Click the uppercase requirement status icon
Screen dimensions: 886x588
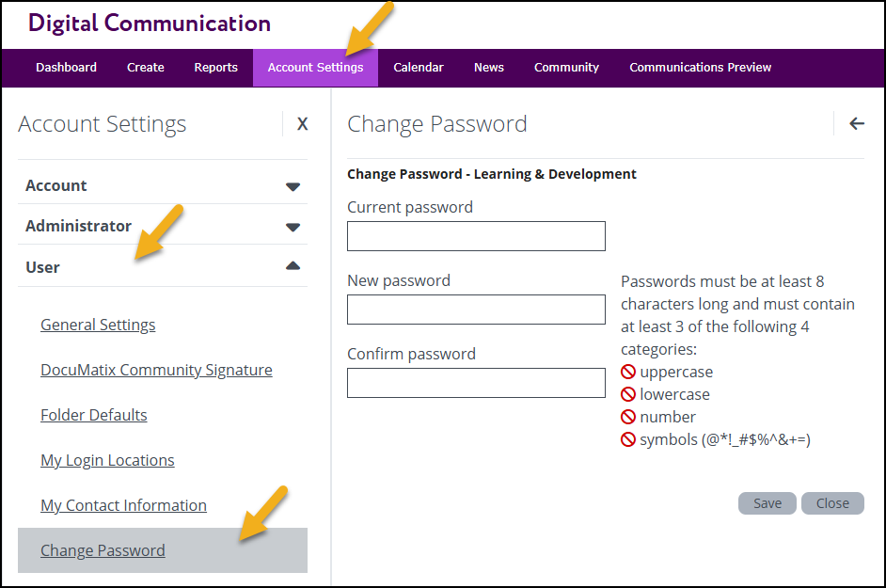tap(628, 372)
